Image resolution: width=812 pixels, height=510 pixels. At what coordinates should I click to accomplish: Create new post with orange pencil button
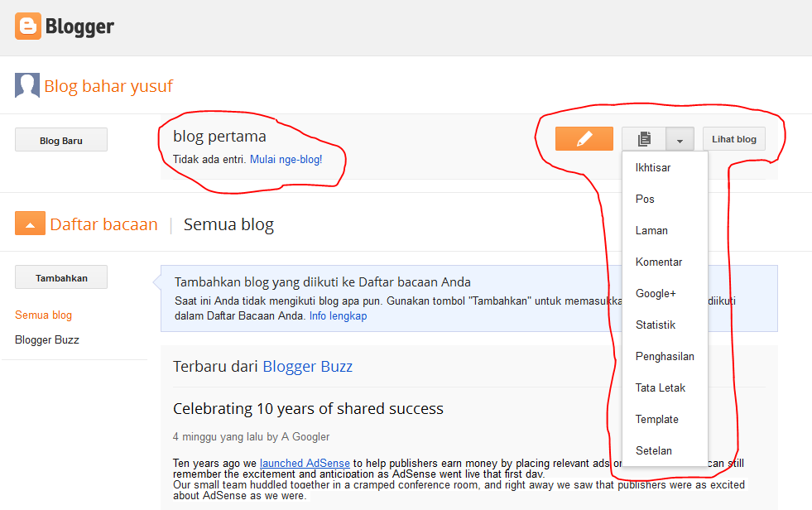pos(584,139)
